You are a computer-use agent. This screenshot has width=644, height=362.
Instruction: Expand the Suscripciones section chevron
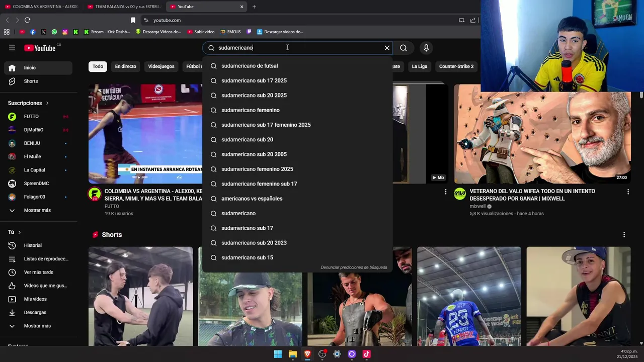tap(47, 103)
